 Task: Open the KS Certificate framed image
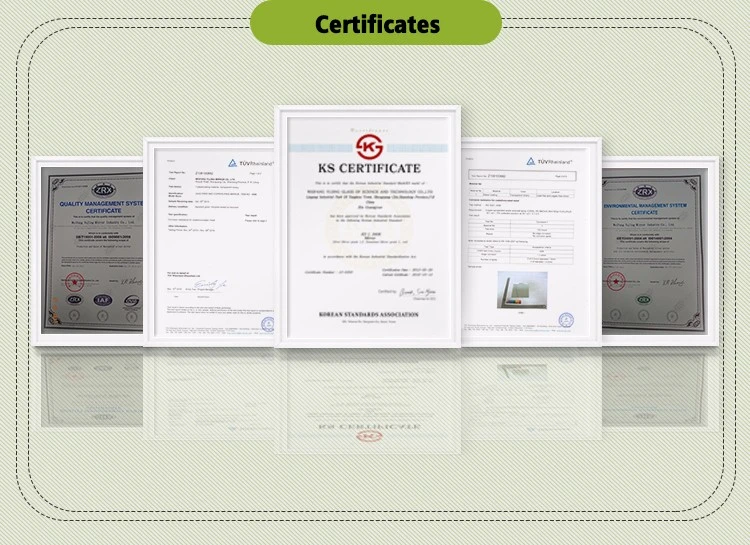click(367, 226)
